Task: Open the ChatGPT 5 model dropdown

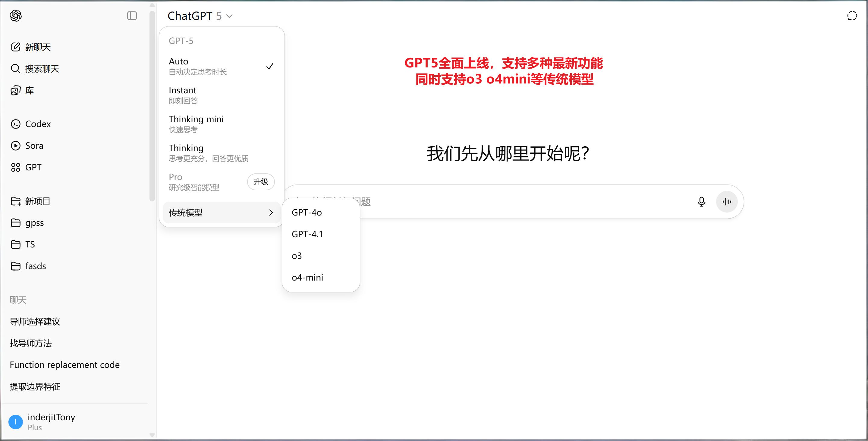Action: click(200, 16)
